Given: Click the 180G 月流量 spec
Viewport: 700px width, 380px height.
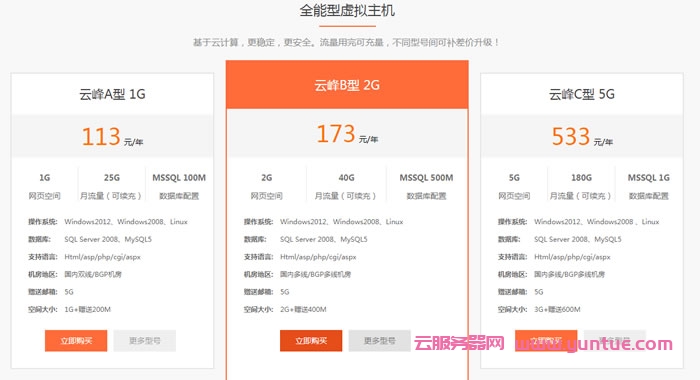Looking at the screenshot, I should tap(581, 186).
